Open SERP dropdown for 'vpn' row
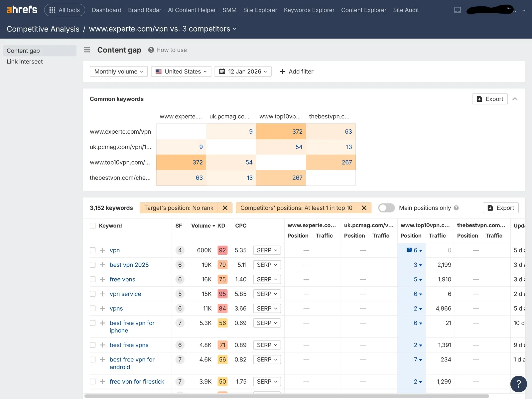 click(x=267, y=250)
